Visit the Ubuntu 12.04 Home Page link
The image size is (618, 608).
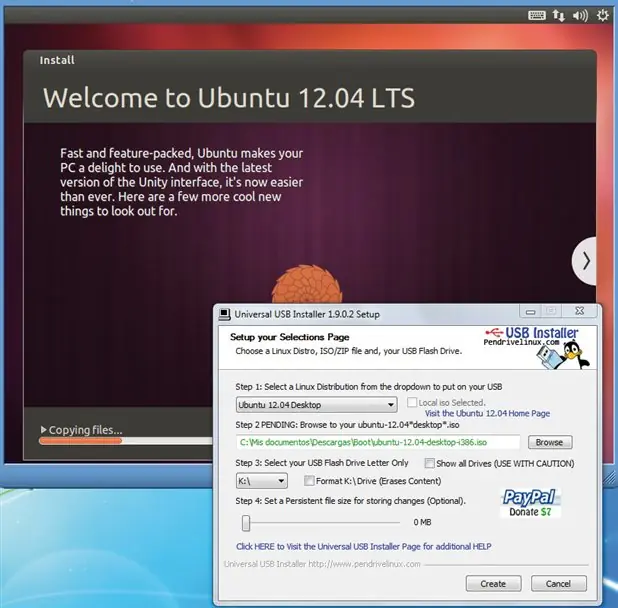pos(487,413)
